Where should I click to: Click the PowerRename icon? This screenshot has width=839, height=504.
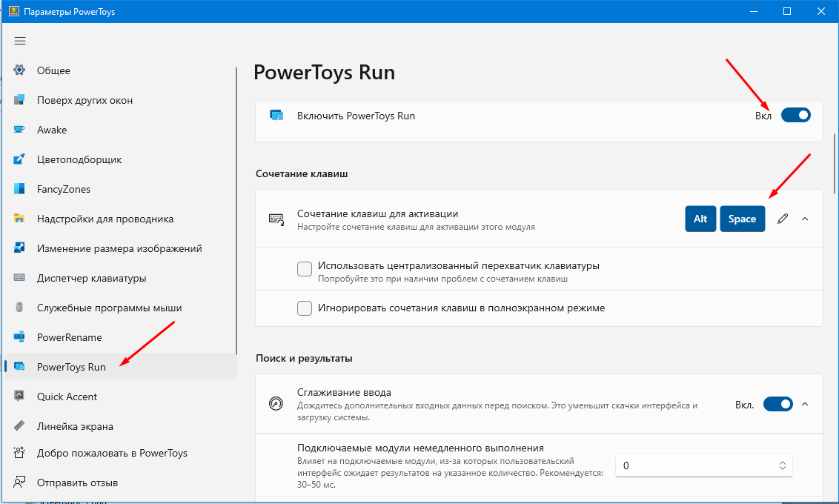[x=19, y=337]
